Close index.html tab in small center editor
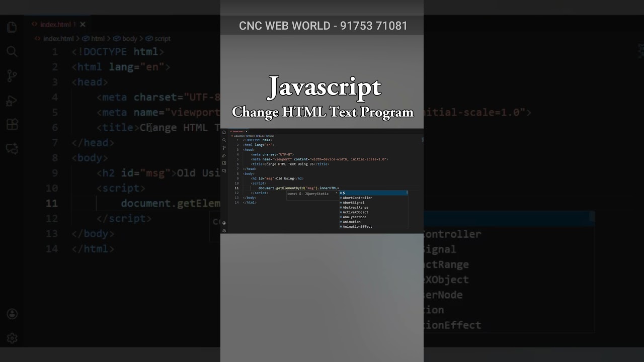The image size is (644, 362). click(x=247, y=131)
